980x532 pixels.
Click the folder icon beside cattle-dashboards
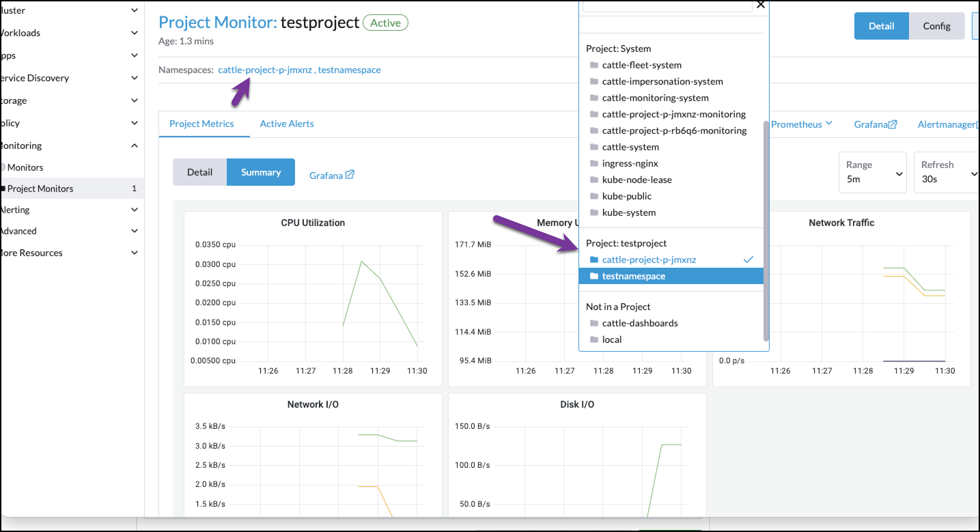coord(594,323)
